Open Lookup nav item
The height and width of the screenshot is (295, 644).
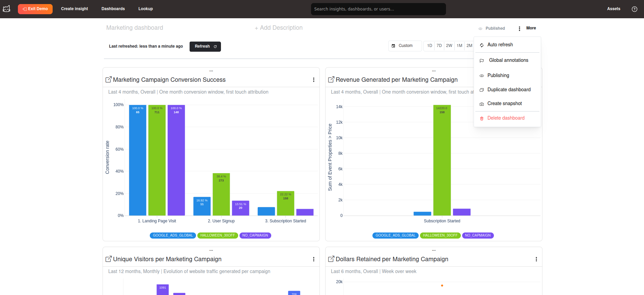[x=145, y=9]
